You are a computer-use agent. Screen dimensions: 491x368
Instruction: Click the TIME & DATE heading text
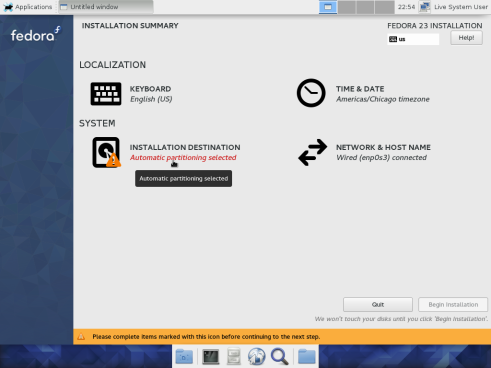coord(360,89)
